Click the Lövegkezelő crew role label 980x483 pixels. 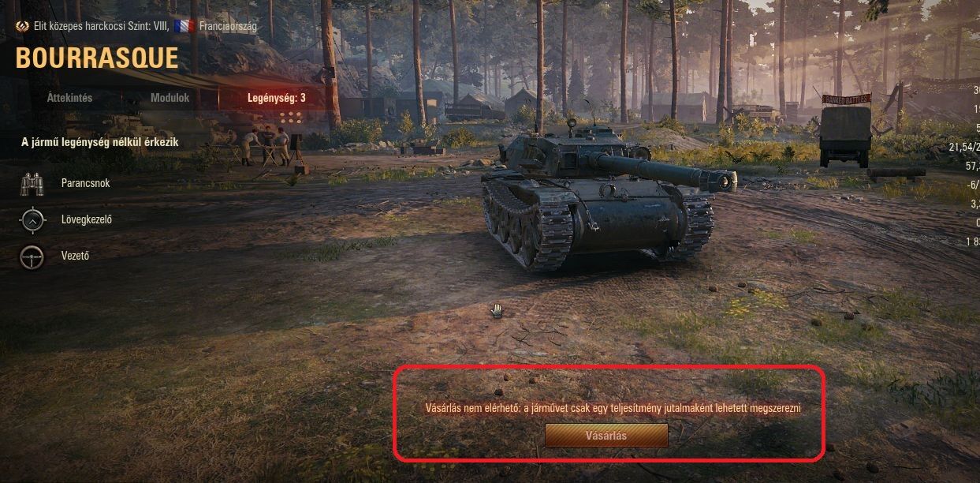click(x=87, y=219)
